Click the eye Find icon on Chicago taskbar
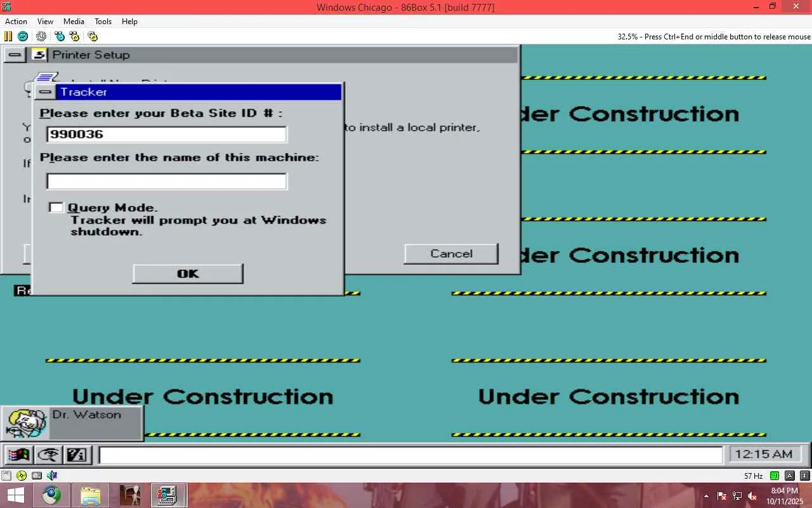The width and height of the screenshot is (812, 508). (x=48, y=455)
